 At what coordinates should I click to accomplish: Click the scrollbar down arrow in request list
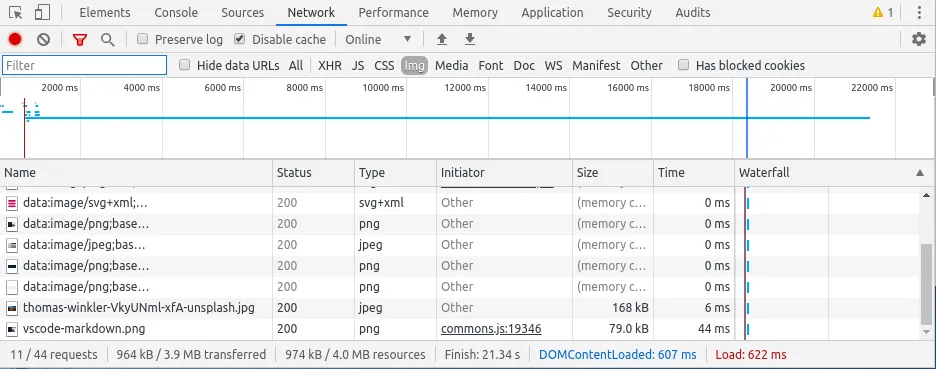pyautogui.click(x=926, y=331)
